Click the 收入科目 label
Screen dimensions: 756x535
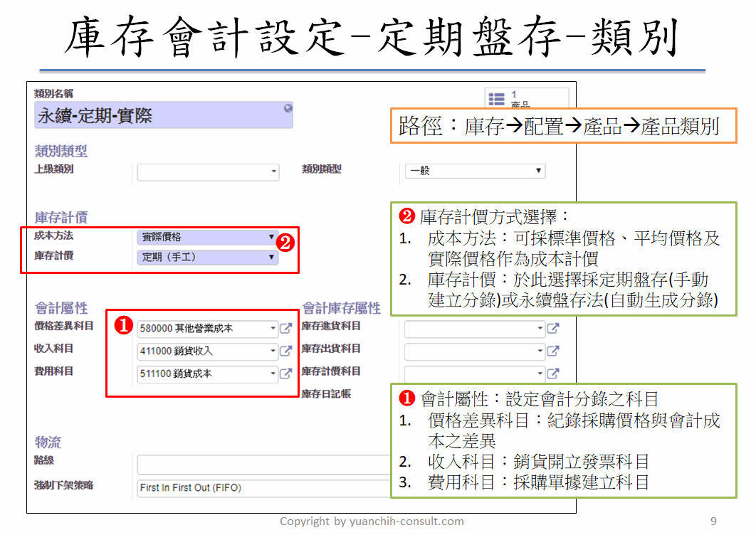pos(53,349)
